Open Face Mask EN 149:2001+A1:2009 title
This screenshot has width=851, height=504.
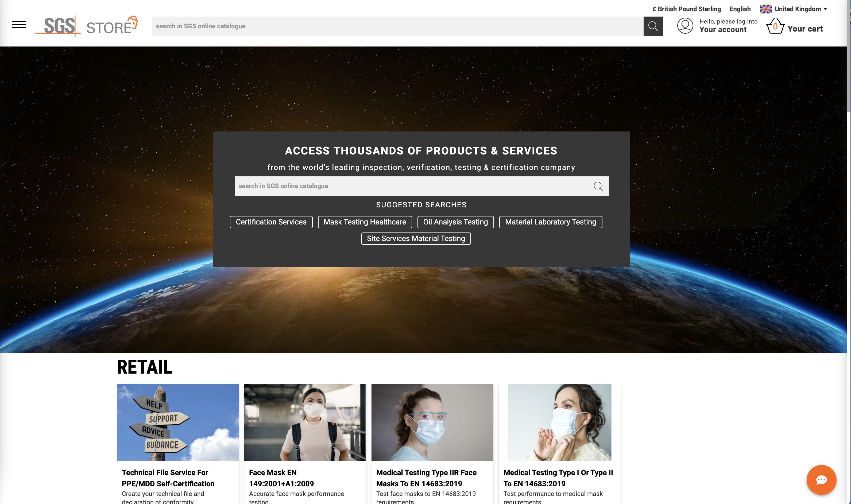pos(281,478)
